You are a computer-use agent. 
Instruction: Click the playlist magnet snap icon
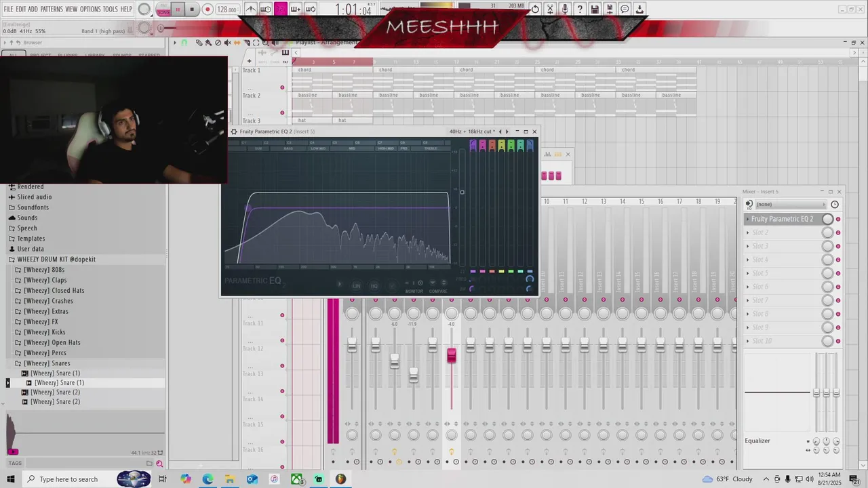coord(184,43)
